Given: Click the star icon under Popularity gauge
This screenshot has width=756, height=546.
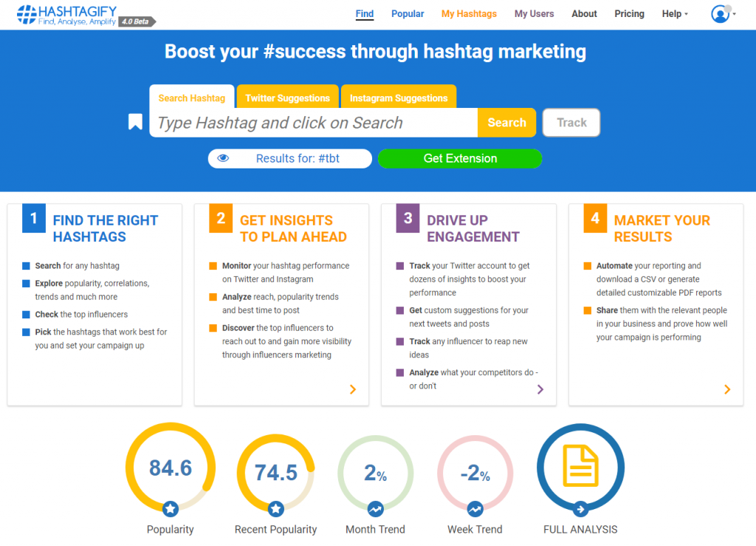Looking at the screenshot, I should click(x=171, y=508).
